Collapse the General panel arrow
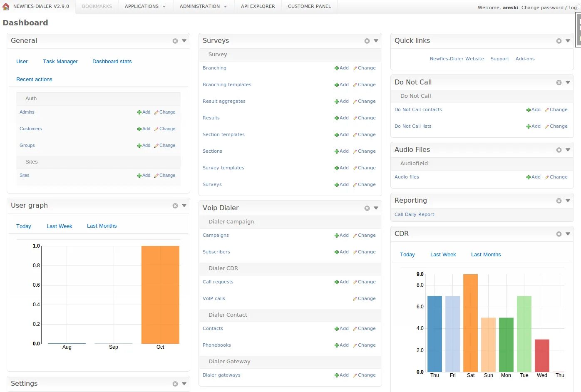Image resolution: width=581 pixels, height=392 pixels. click(x=184, y=41)
